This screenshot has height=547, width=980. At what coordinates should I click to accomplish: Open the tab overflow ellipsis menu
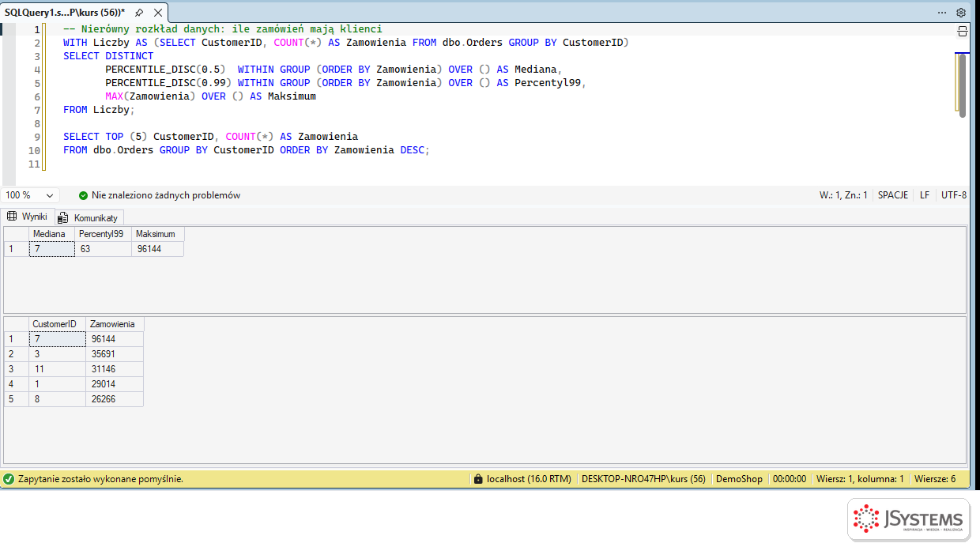coord(942,13)
